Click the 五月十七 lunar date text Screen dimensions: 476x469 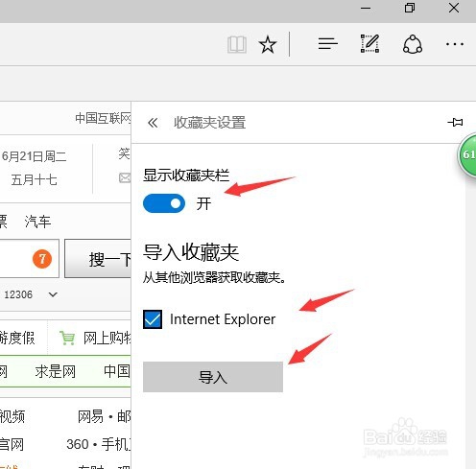coord(35,179)
